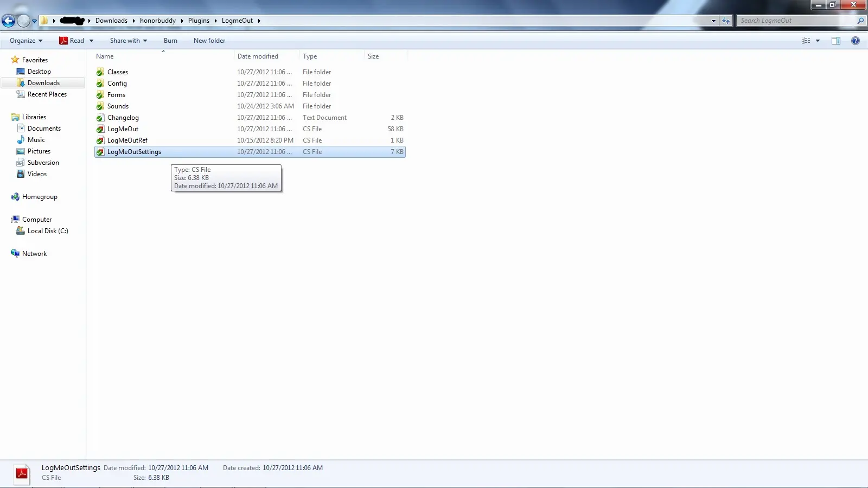The image size is (868, 488).
Task: Open the view options dropdown arrow
Action: [x=818, y=41]
